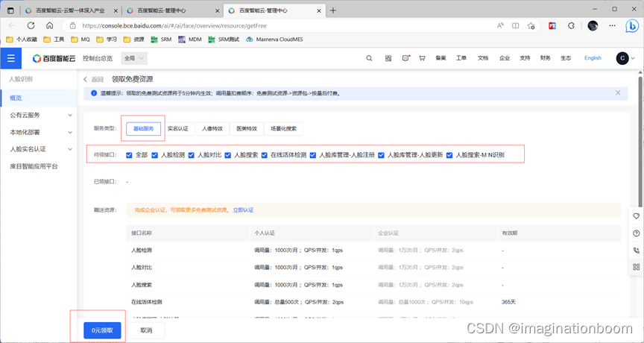Screen dimensions: 644x343
Task: Open the Maxnerva CloudMES bookmark
Action: 274,40
